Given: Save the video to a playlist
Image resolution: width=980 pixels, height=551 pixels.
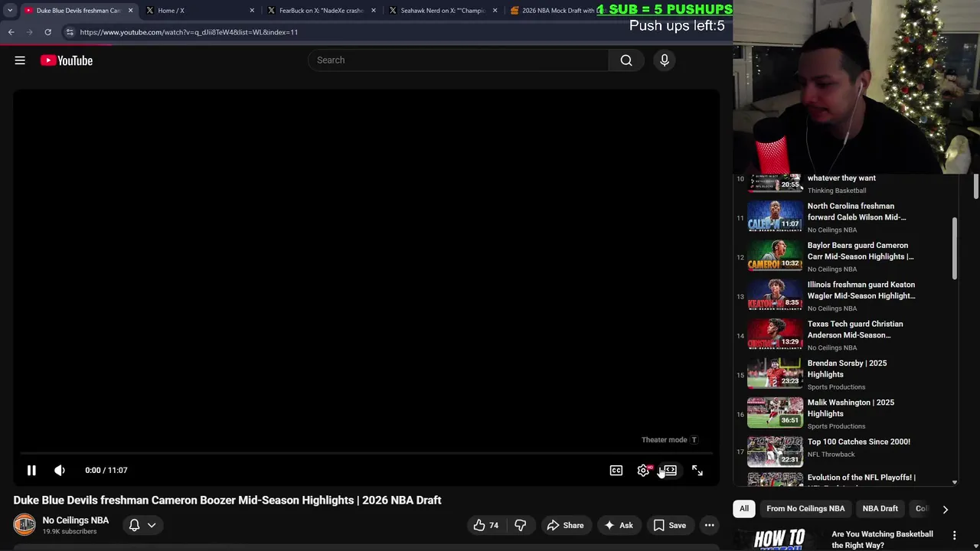Looking at the screenshot, I should click(x=669, y=525).
